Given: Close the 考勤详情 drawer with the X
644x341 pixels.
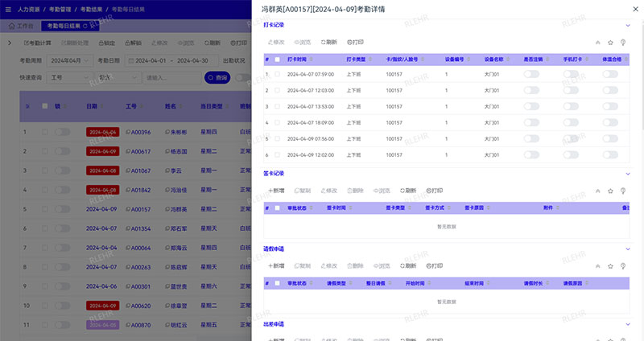Looking at the screenshot, I should (x=635, y=9).
